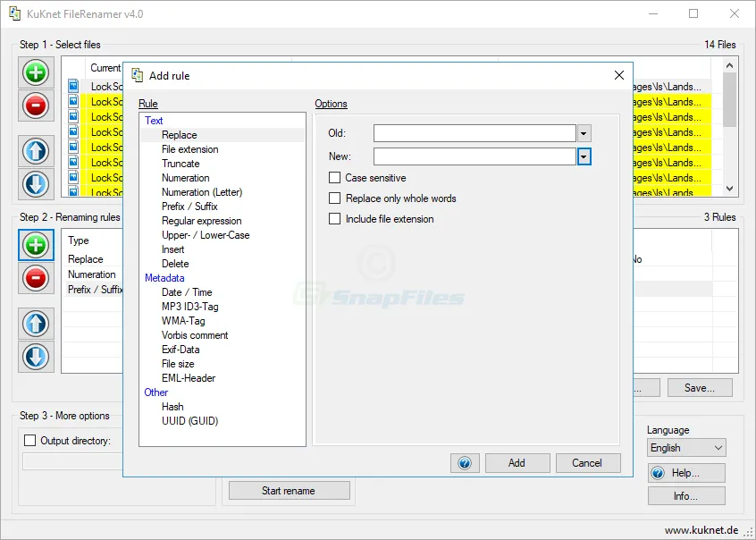Tick Replace only whole words
The height and width of the screenshot is (540, 756).
click(334, 198)
